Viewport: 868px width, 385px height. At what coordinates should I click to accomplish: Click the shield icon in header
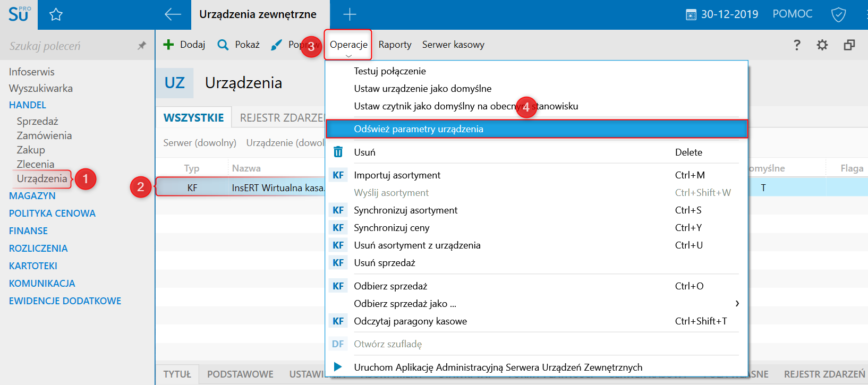838,14
